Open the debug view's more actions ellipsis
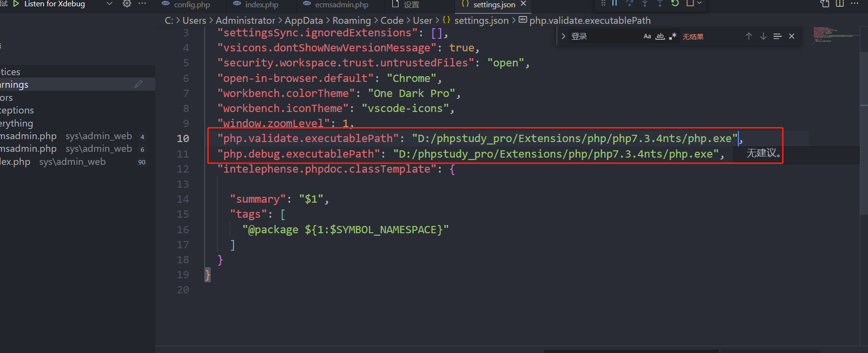868x353 pixels. pyautogui.click(x=142, y=4)
